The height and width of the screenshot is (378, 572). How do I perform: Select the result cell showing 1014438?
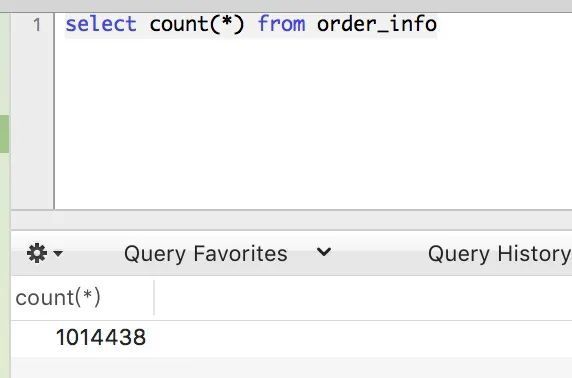(101, 337)
